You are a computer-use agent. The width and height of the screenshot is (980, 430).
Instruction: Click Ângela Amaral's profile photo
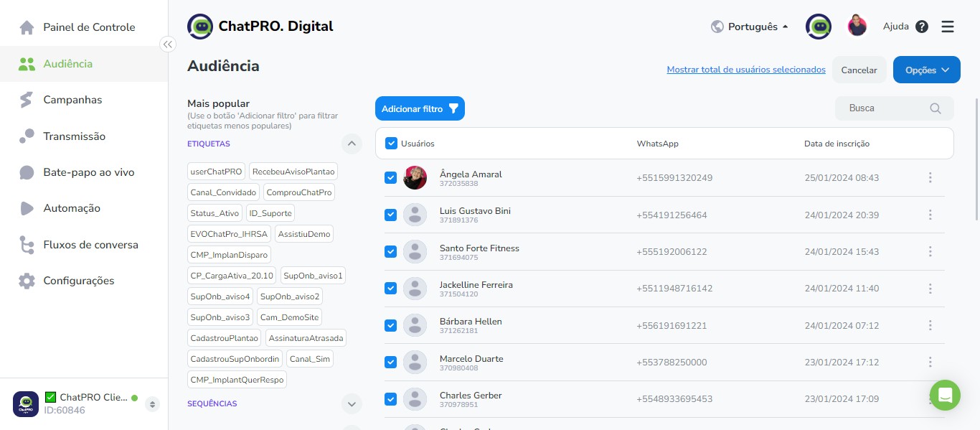(415, 177)
